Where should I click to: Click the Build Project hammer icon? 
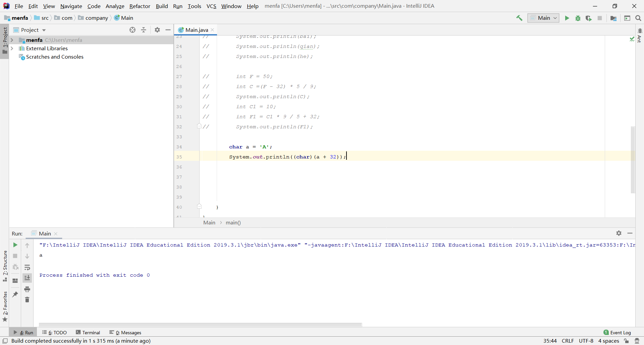pyautogui.click(x=519, y=18)
